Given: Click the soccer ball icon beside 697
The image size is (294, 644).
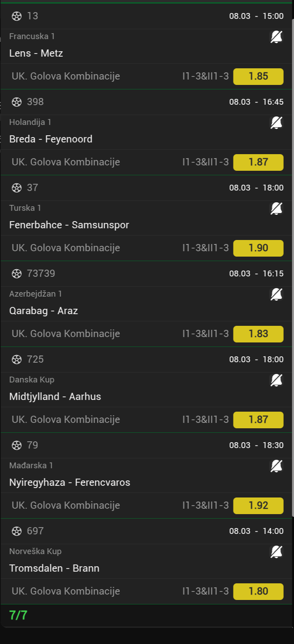Looking at the screenshot, I should point(17,531).
